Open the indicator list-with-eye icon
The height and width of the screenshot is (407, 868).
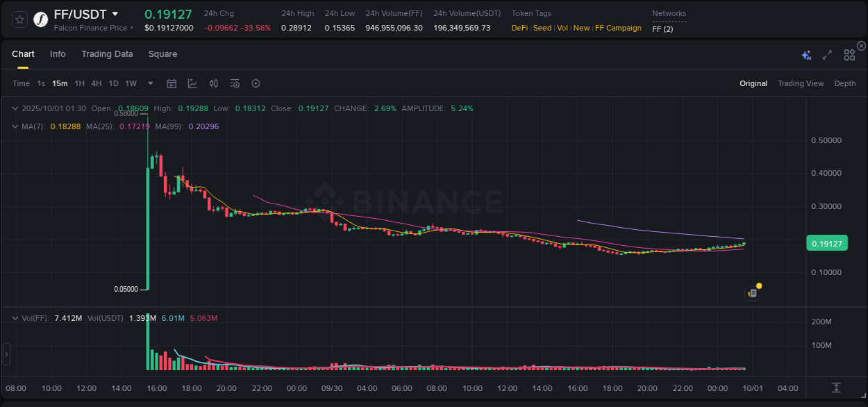point(235,83)
